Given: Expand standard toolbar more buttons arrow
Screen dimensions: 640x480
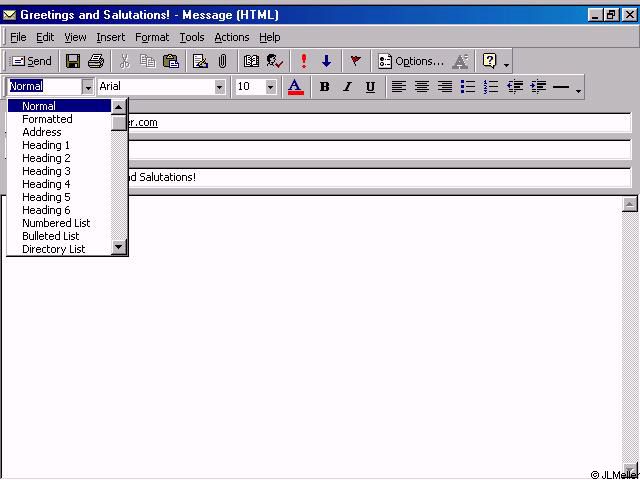Looking at the screenshot, I should pos(507,65).
